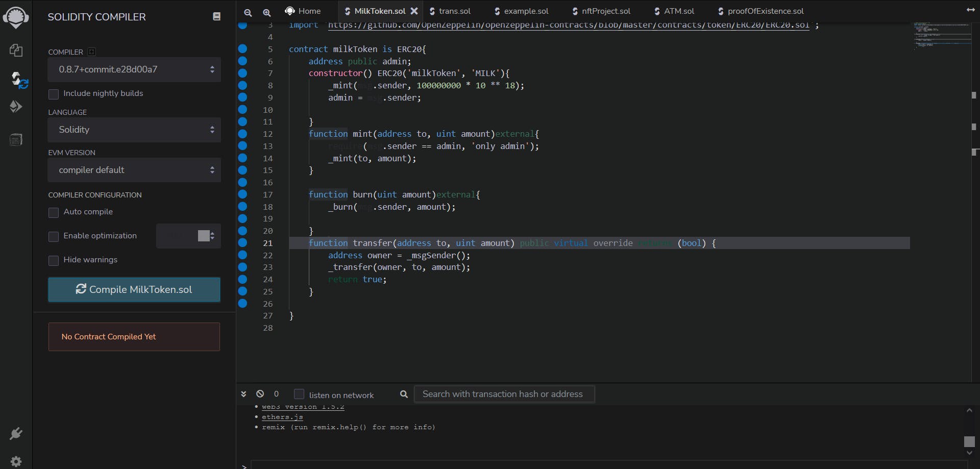The width and height of the screenshot is (980, 469).
Task: Clear the terminal console icon
Action: (260, 393)
